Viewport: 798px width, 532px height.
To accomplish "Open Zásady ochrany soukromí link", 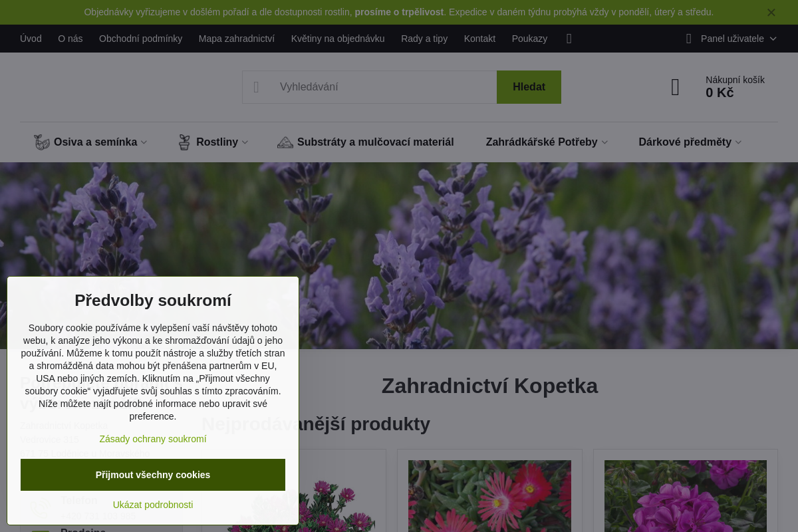I will (x=153, y=439).
